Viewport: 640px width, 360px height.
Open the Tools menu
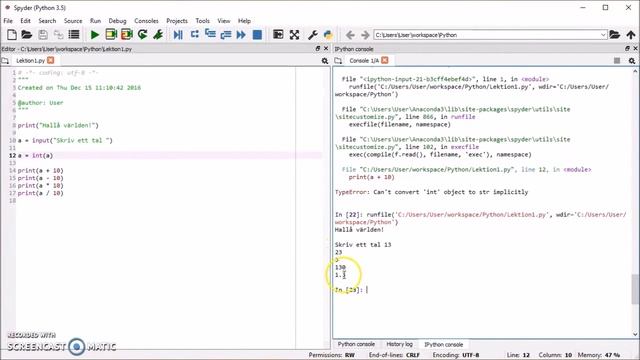[x=202, y=21]
